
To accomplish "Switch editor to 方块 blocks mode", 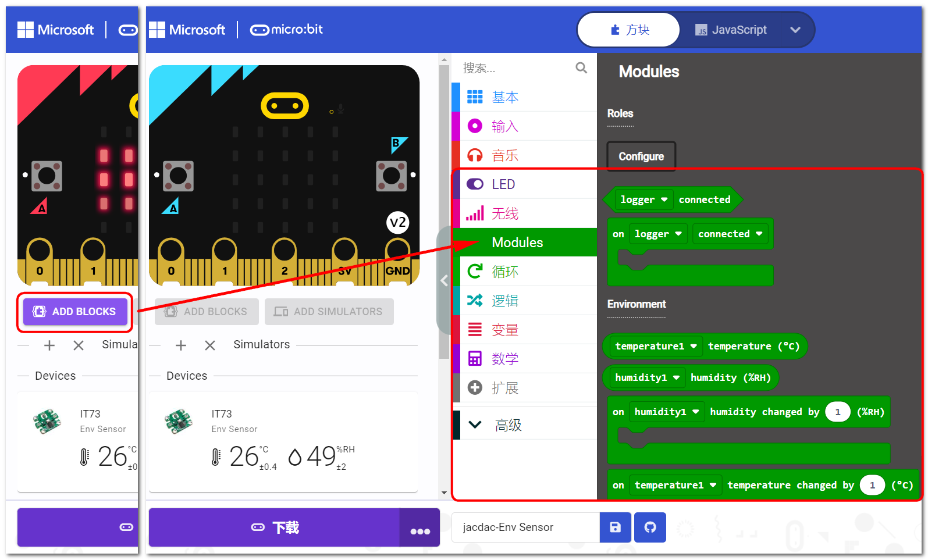I will click(629, 30).
